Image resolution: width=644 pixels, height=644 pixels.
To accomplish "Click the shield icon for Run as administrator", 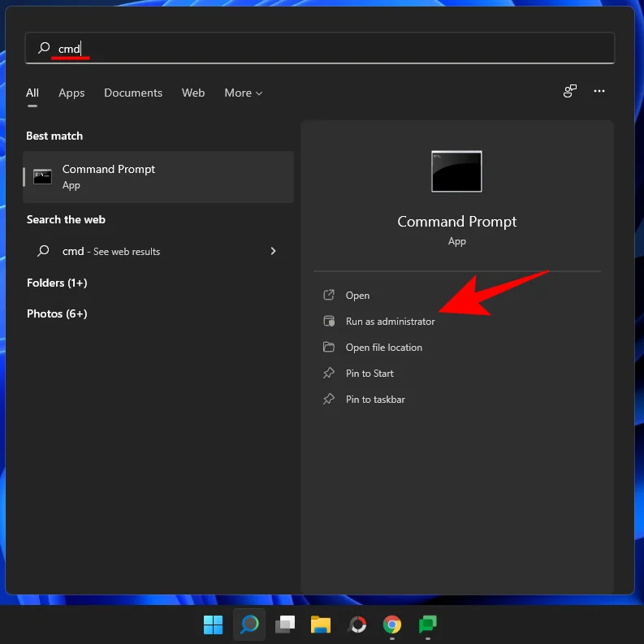I will pos(329,321).
